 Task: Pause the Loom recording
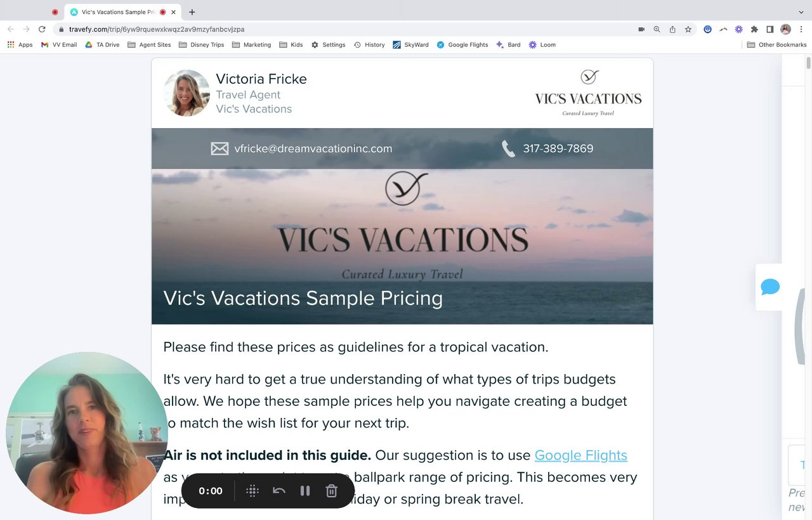[x=305, y=491]
